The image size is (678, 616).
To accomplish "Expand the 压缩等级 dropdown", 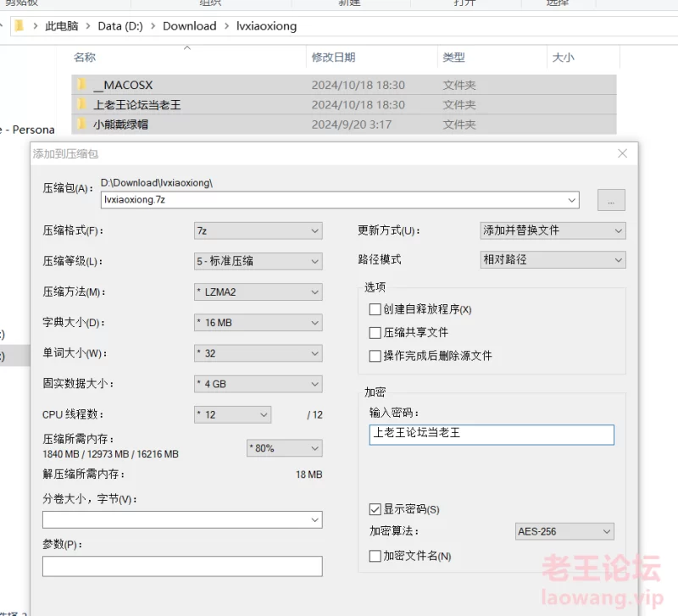I will [258, 261].
